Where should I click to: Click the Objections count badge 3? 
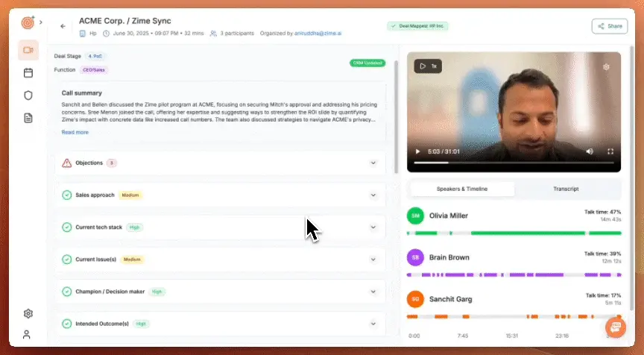click(x=112, y=163)
